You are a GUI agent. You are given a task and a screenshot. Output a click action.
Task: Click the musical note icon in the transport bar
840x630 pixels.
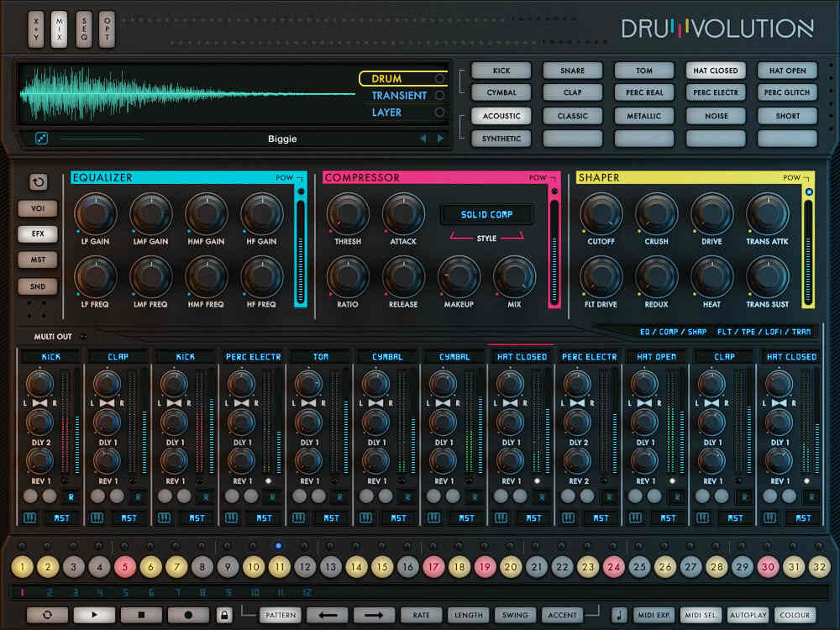coord(619,615)
